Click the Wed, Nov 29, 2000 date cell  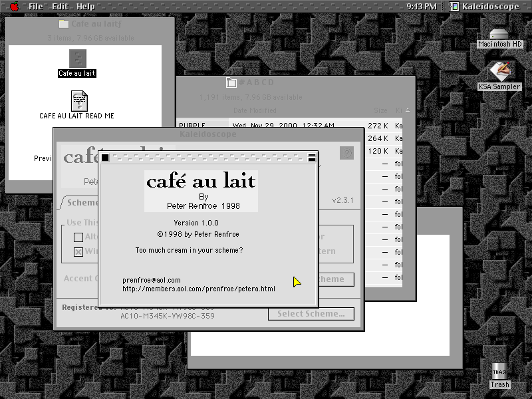coord(283,125)
